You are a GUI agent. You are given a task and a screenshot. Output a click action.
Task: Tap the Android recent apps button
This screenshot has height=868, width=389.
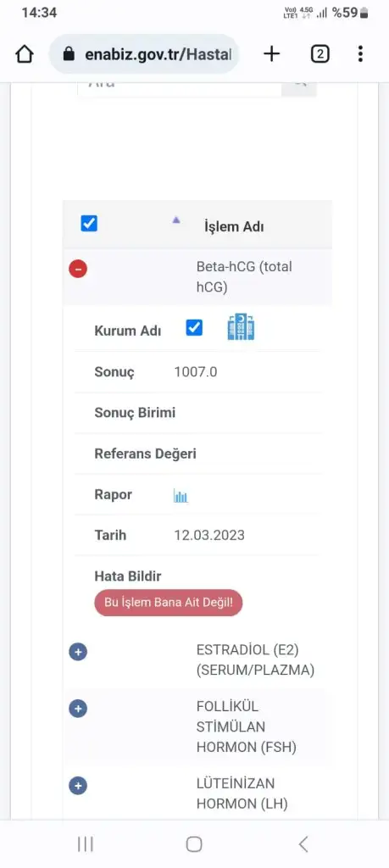coord(86,843)
